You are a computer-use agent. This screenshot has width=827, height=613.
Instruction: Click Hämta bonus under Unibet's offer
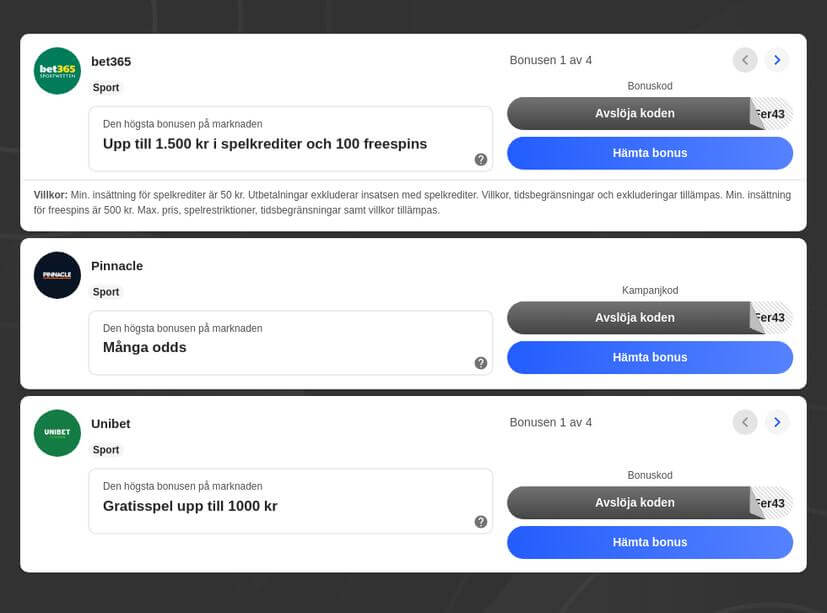click(x=650, y=541)
